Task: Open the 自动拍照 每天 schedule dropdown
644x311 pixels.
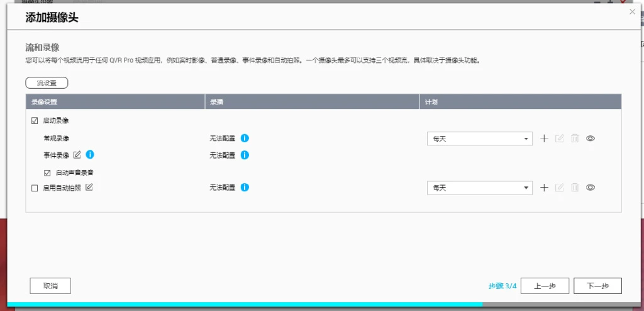Action: coord(480,188)
